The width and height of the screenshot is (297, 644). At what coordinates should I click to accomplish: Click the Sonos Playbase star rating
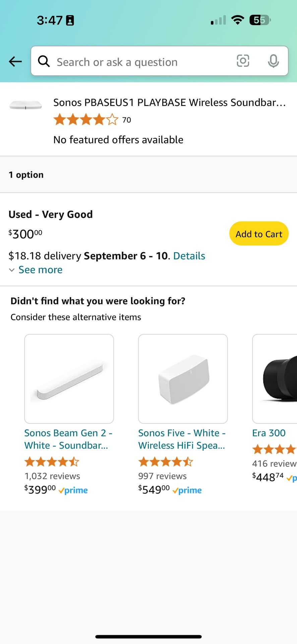(x=86, y=120)
